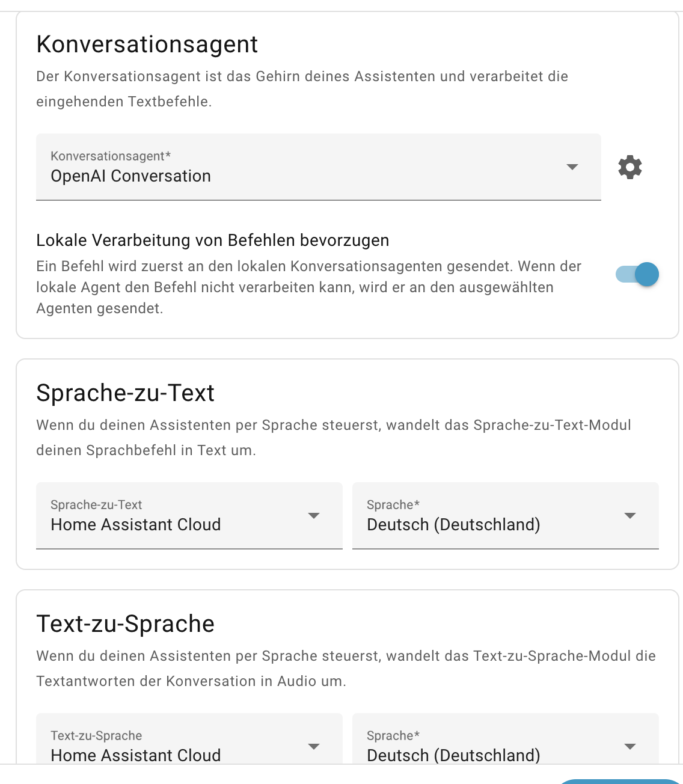Viewport: 683px width, 784px height.
Task: Click the Konversationsagent description paragraph
Action: point(302,89)
